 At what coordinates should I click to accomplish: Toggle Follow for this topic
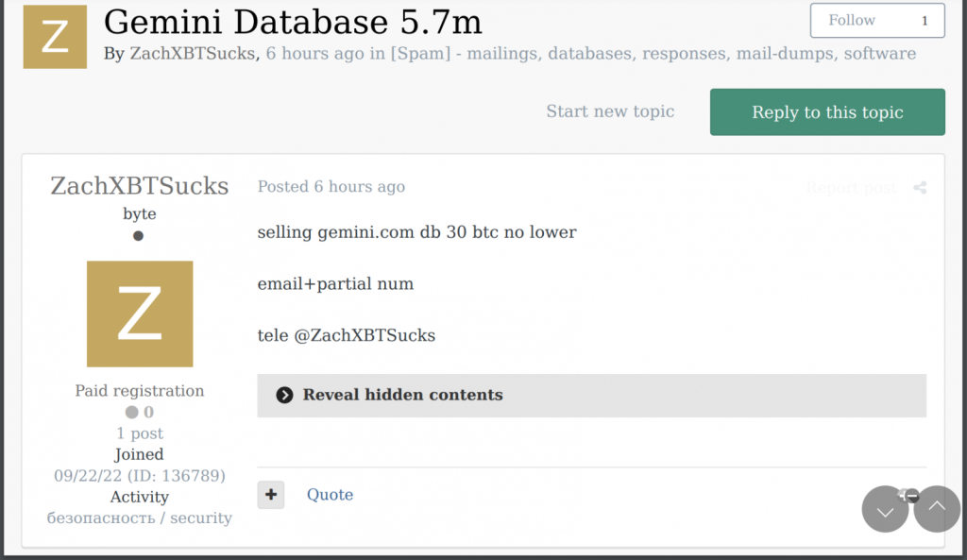pos(852,20)
